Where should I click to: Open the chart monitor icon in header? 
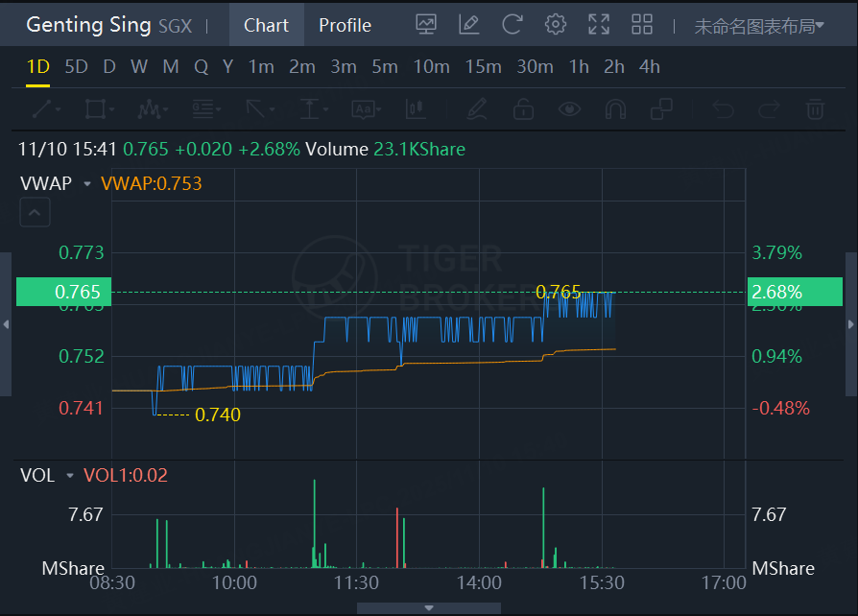(x=426, y=25)
